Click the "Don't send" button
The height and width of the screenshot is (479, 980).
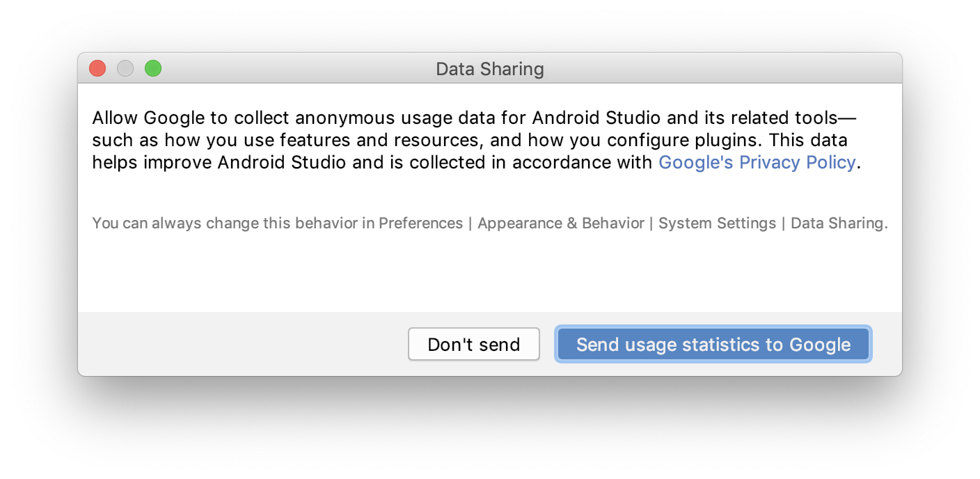coord(473,345)
